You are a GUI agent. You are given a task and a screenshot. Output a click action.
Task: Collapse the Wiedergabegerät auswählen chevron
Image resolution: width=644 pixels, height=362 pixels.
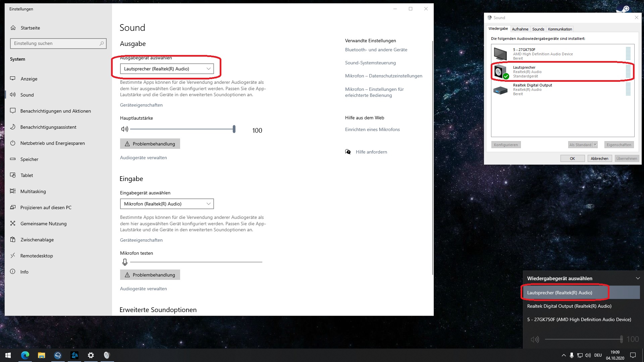point(638,278)
